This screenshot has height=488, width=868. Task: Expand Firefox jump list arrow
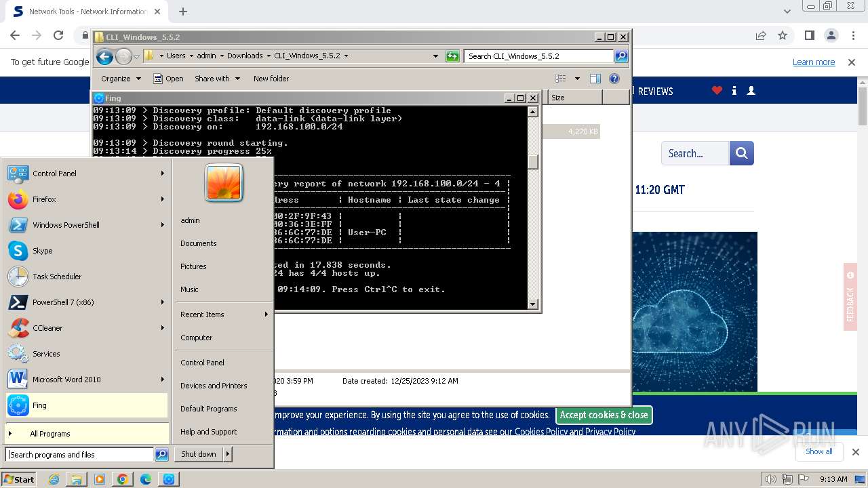coord(163,199)
